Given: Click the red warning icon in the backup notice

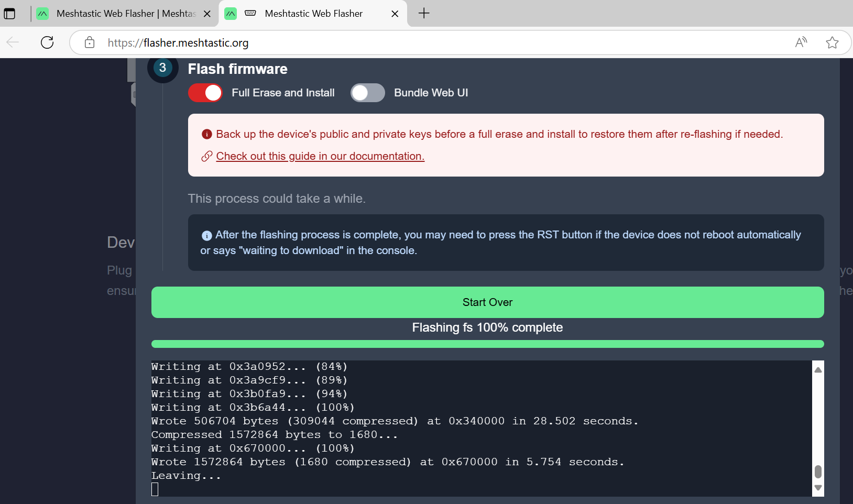Looking at the screenshot, I should click(x=207, y=135).
